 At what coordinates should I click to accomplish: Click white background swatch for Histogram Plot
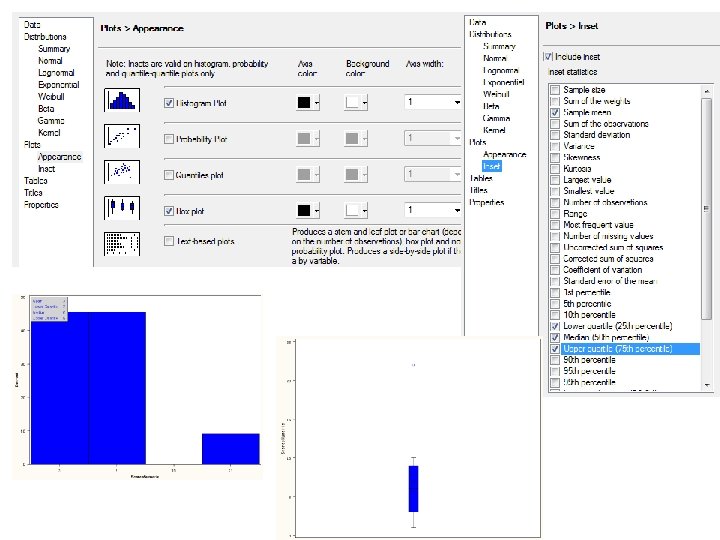coord(352,102)
